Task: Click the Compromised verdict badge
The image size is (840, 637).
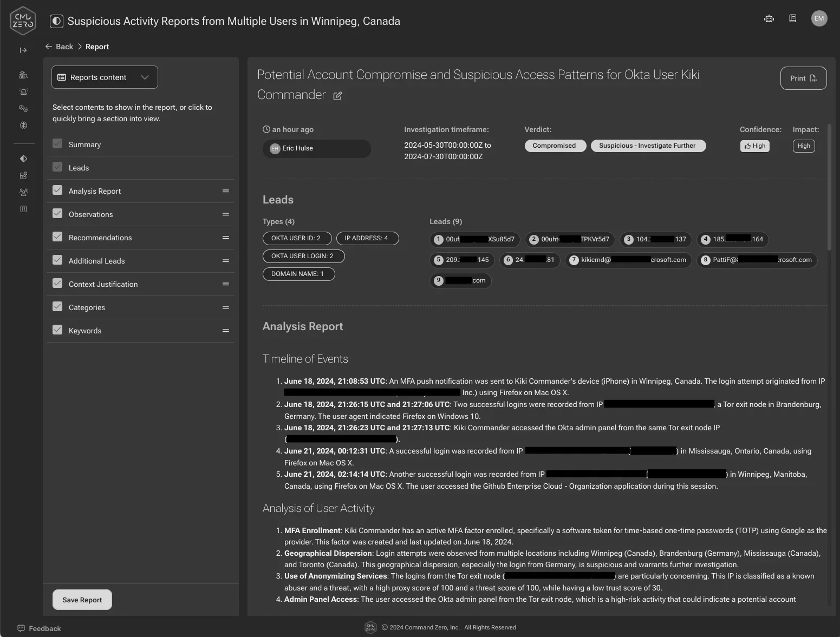Action: (x=555, y=146)
